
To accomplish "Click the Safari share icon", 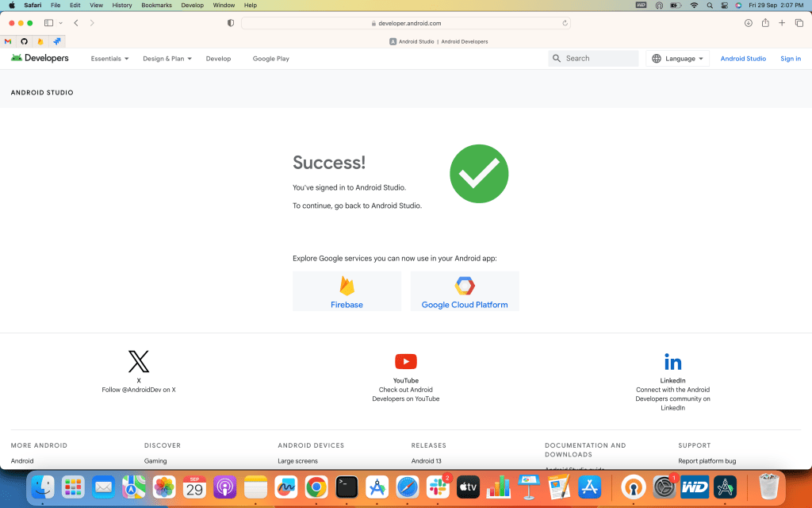I will click(765, 23).
